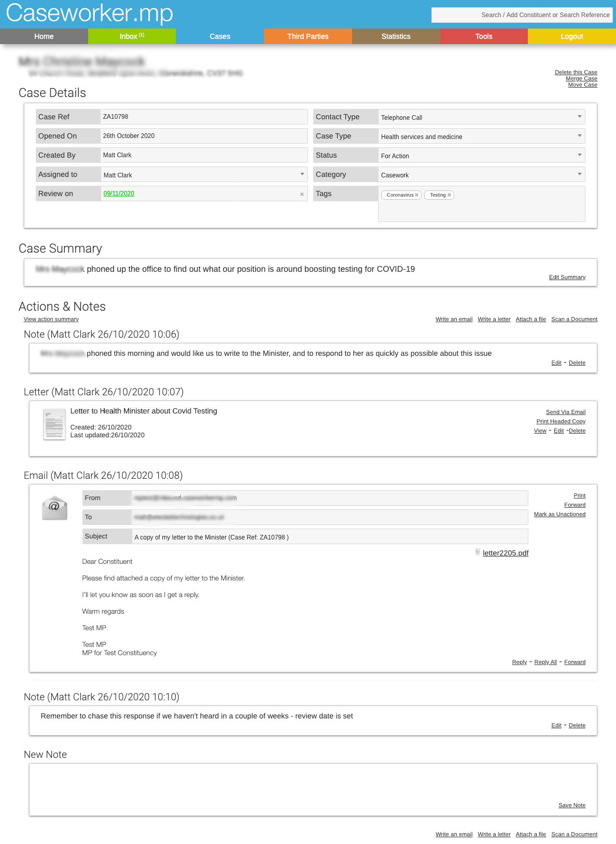Clear the Review on date
The height and width of the screenshot is (844, 616).
[302, 194]
